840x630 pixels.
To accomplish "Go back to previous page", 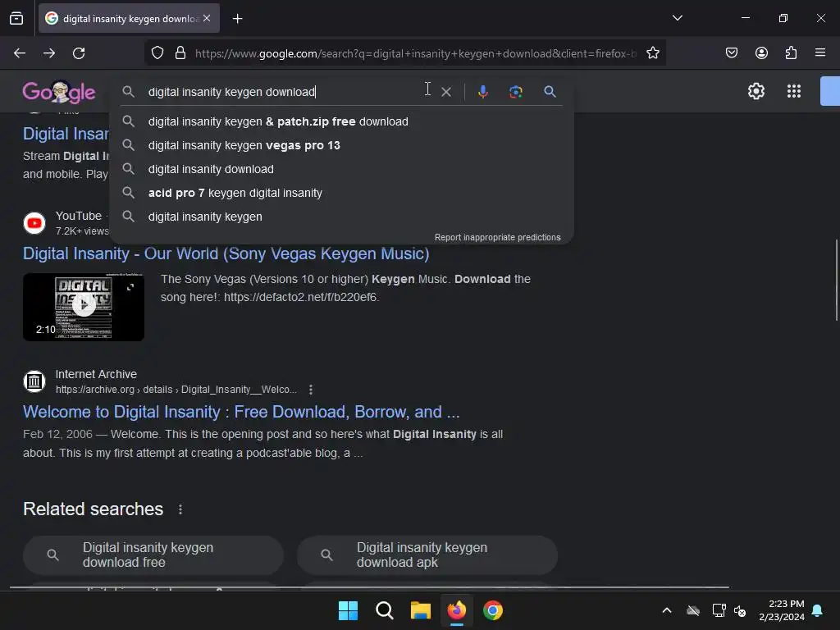I will 20,53.
